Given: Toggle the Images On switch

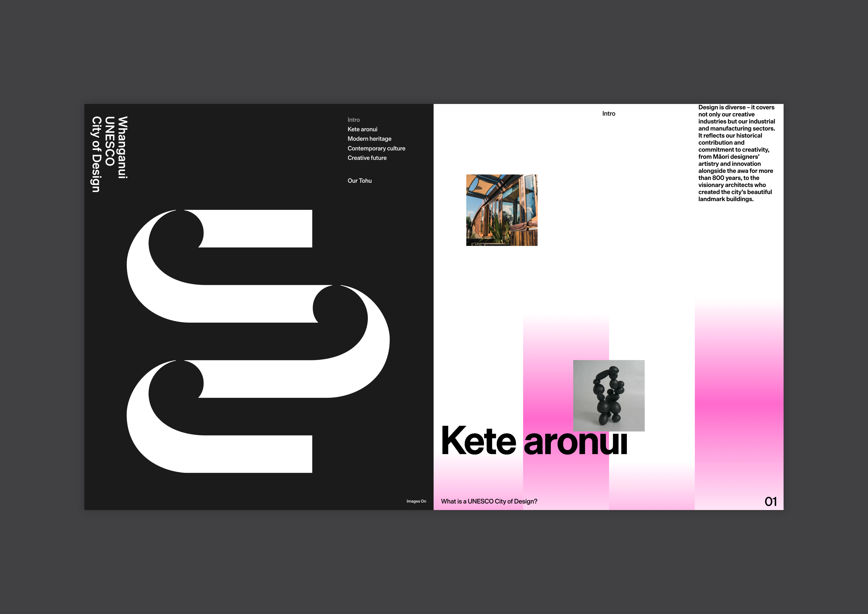Looking at the screenshot, I should pyautogui.click(x=416, y=501).
